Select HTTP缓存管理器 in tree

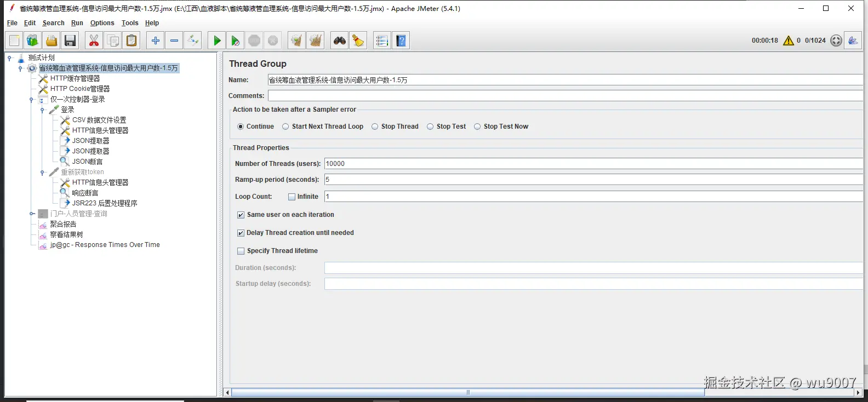[x=75, y=78]
